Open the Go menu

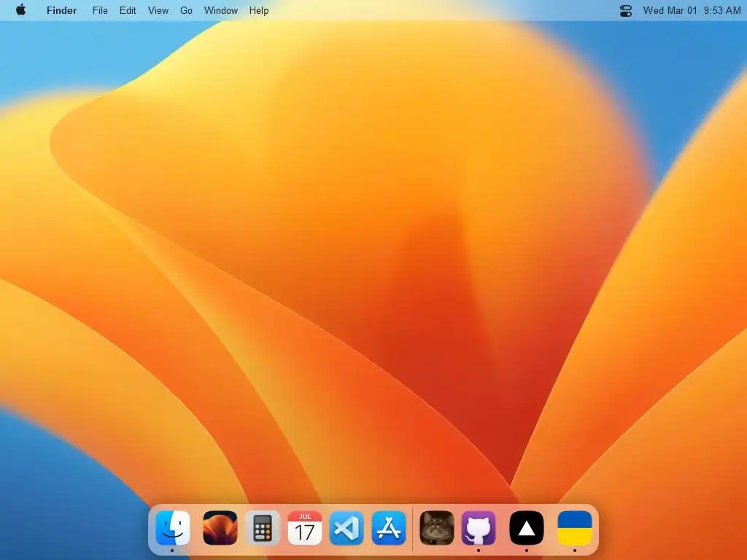(x=186, y=10)
